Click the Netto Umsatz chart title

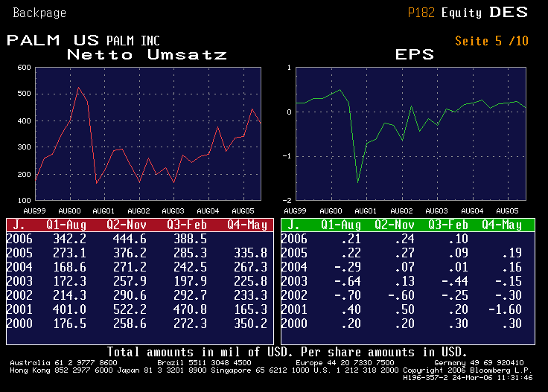point(147,54)
